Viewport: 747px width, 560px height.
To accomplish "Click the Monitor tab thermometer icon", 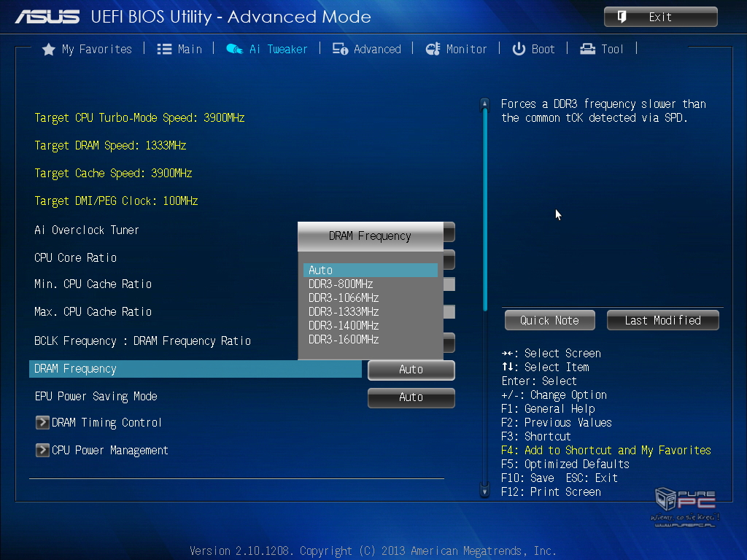I will [433, 50].
